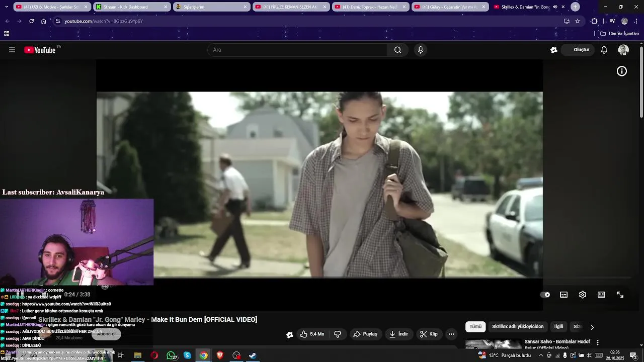Click the Klip clip button
Viewport: 644px width, 362px height.
[429, 334]
